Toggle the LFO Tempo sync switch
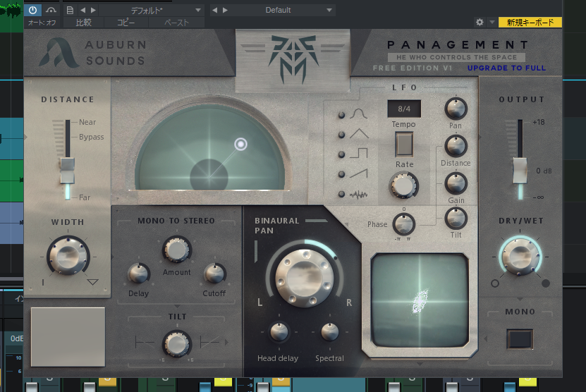The width and height of the screenshot is (586, 392). [x=404, y=144]
